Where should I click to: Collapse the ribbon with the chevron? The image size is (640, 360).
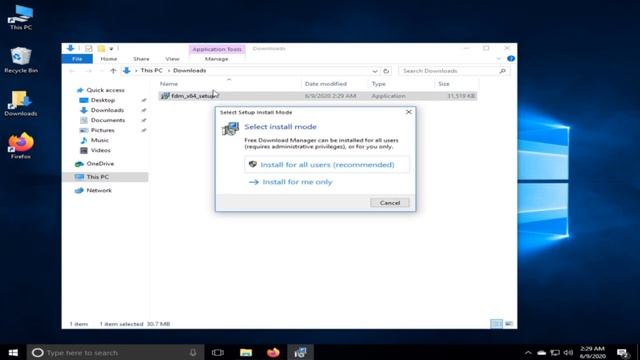pos(499,59)
